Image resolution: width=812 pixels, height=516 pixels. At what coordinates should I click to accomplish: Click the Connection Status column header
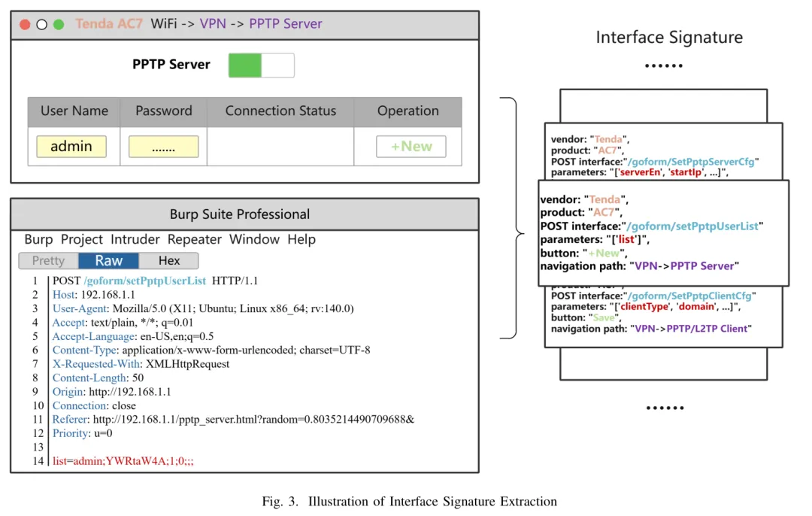[280, 111]
